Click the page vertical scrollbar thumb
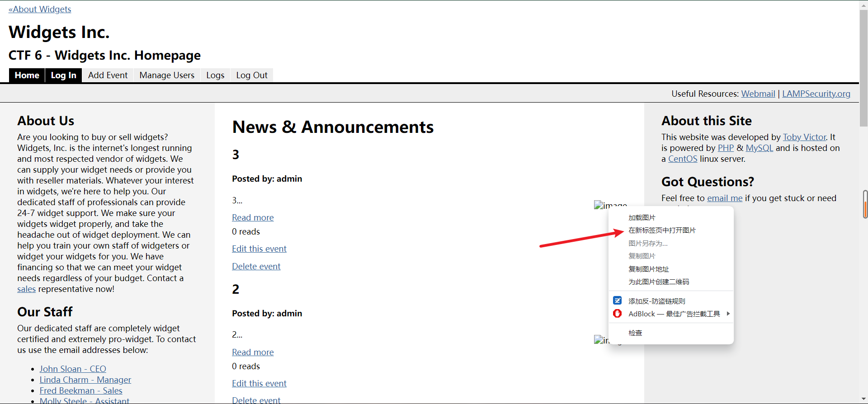The height and width of the screenshot is (404, 868). point(863,63)
